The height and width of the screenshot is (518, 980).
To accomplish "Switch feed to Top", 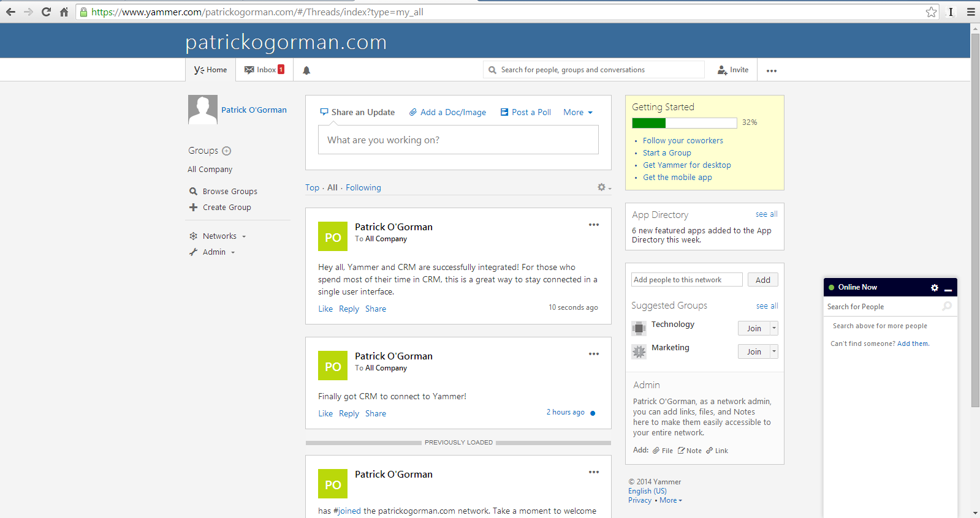I will 312,187.
